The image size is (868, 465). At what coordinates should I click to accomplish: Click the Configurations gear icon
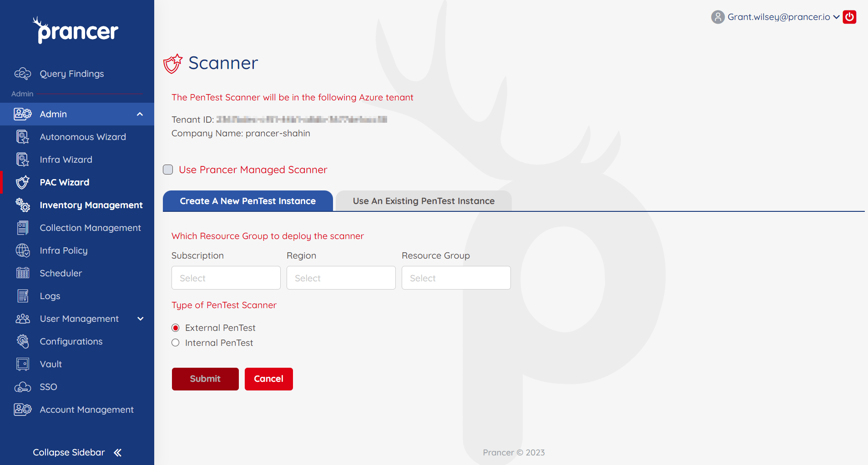23,341
